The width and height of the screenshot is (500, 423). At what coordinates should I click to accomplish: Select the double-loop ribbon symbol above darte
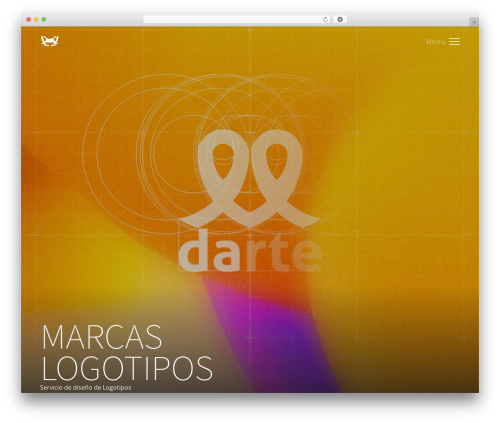tap(250, 179)
